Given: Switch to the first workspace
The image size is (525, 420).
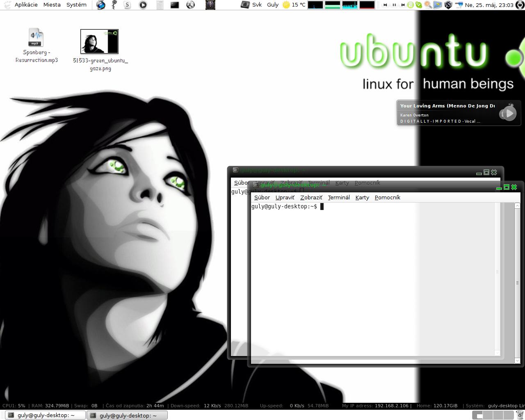Looking at the screenshot, I should coord(477,415).
